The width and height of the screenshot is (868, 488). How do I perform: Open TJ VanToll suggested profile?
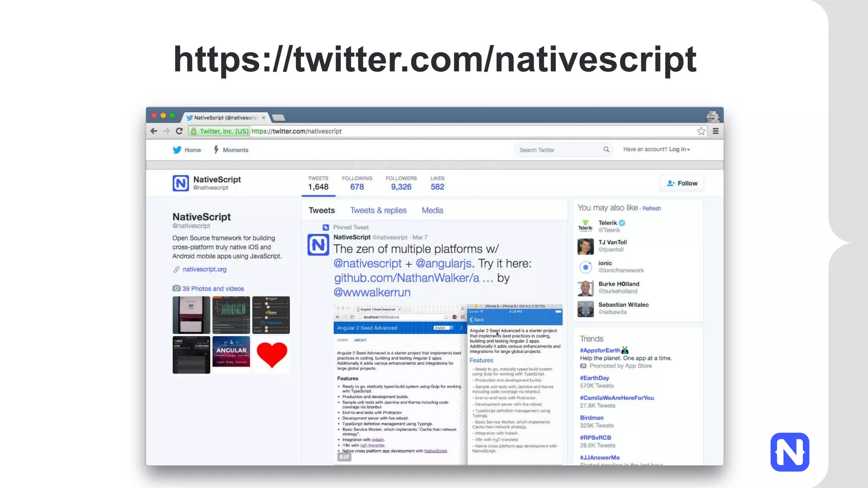click(x=612, y=242)
